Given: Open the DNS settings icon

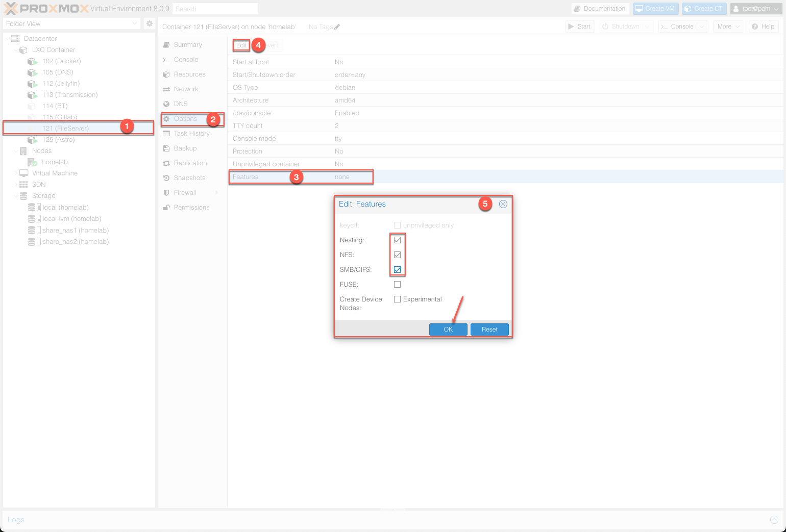Looking at the screenshot, I should click(166, 104).
